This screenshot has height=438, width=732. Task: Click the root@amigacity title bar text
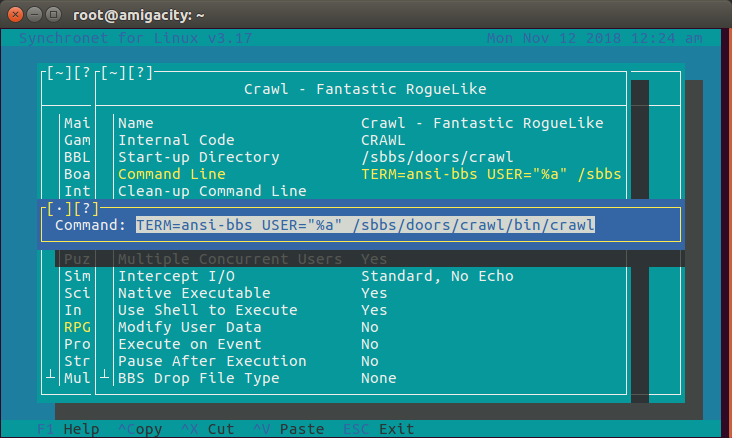139,15
